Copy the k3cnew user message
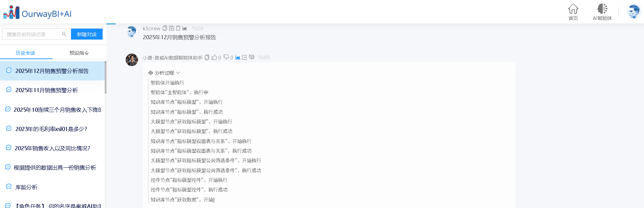This screenshot has height=208, width=644. point(165,28)
